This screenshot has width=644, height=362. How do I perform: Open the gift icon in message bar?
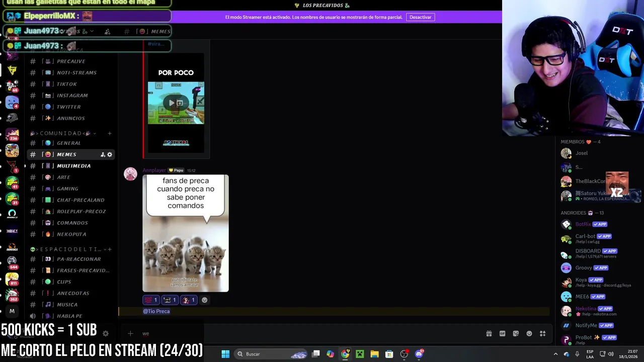(489, 334)
